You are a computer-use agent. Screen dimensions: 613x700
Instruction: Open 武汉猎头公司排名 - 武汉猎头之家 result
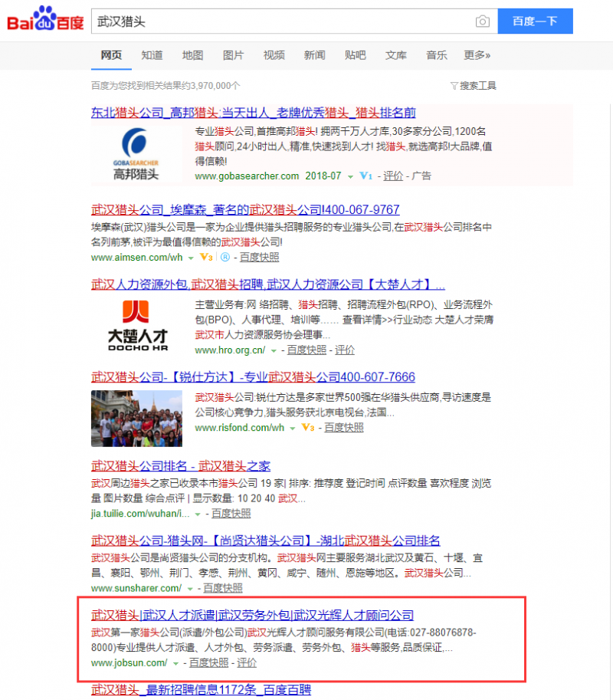tap(181, 466)
